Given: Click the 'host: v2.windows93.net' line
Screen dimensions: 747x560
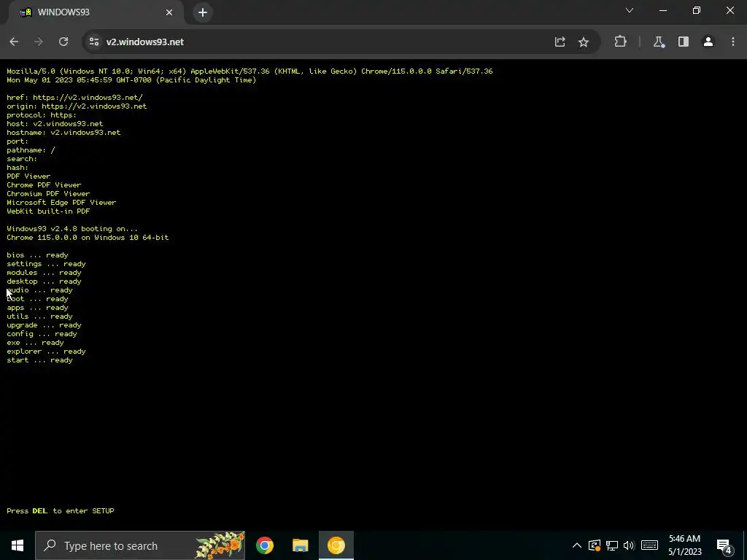Looking at the screenshot, I should pyautogui.click(x=55, y=123).
